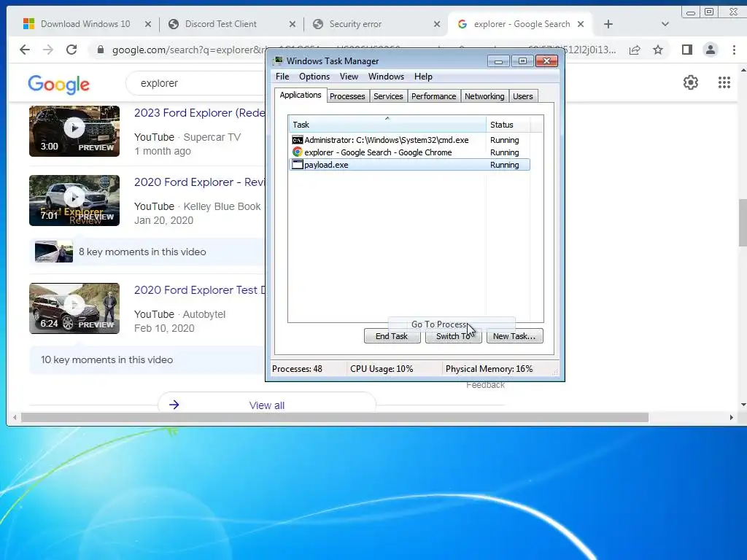
Task: Switch to Processes tab
Action: [x=347, y=96]
